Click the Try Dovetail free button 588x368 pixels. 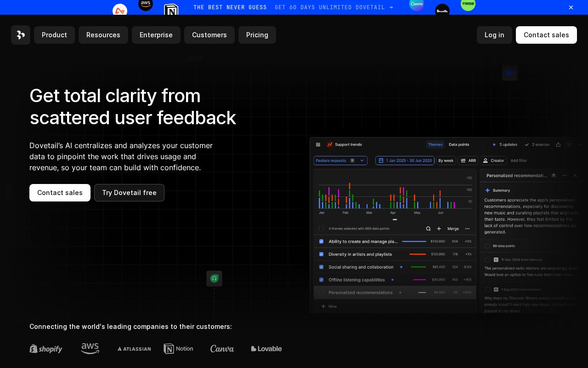tap(129, 193)
